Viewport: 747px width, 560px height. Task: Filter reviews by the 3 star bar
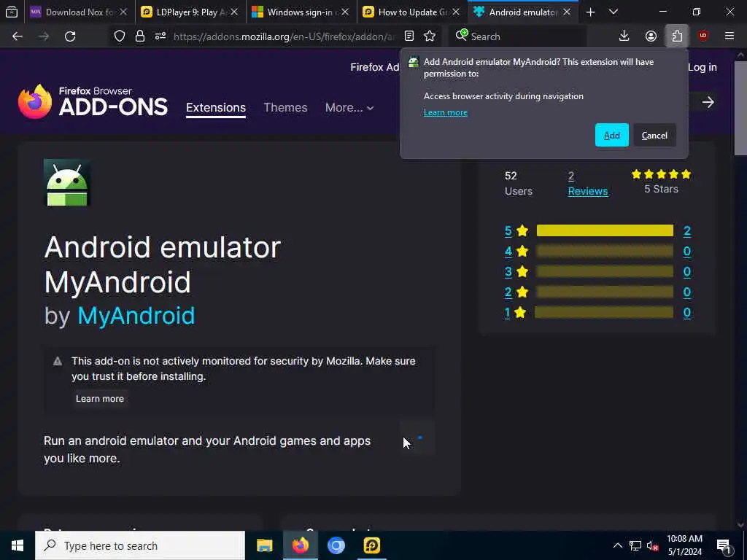(605, 271)
